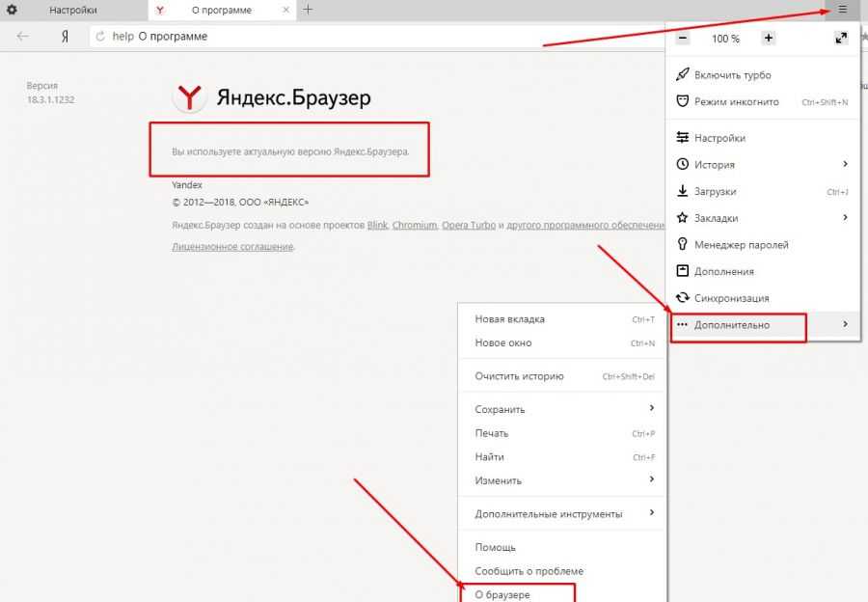This screenshot has height=602, width=868.
Task: Select Загрузки menu label
Action: 716,192
